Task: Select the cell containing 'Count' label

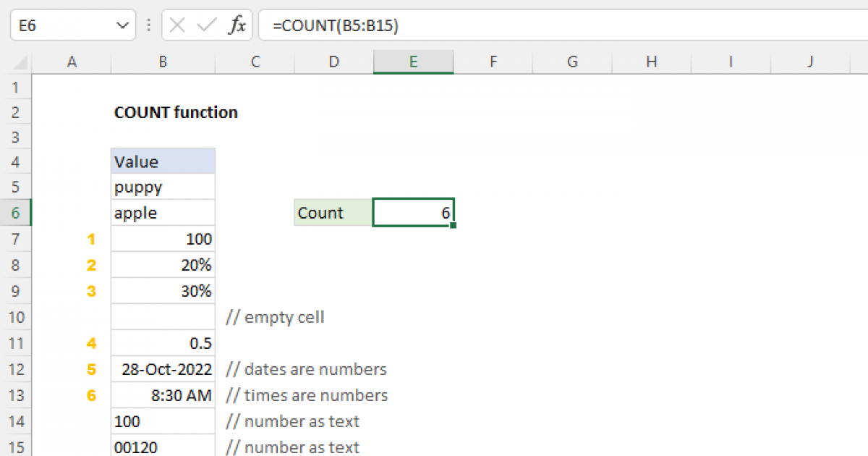Action: (333, 212)
